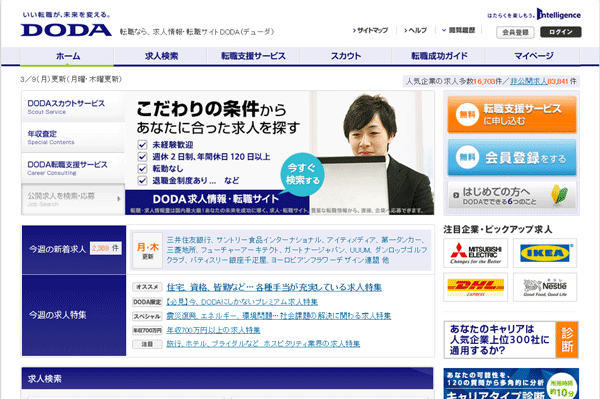The width and height of the screenshot is (600, 399).
Task: Click the green beginner leaf icon
Action: pyautogui.click(x=559, y=195)
